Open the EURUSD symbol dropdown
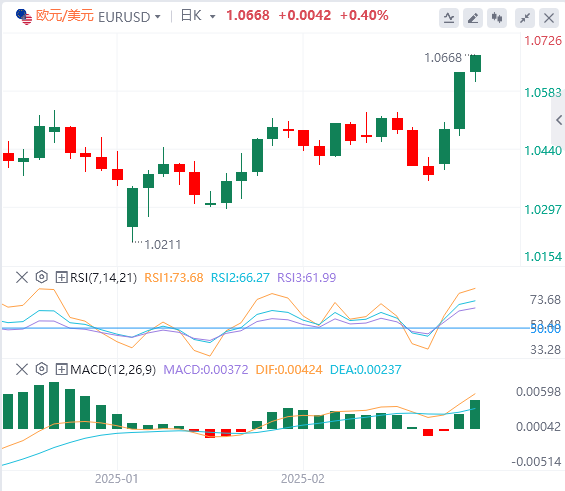 158,17
